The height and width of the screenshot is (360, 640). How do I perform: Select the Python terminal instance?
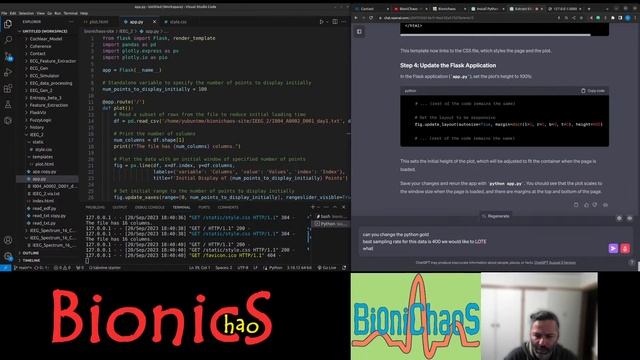[x=331, y=224]
